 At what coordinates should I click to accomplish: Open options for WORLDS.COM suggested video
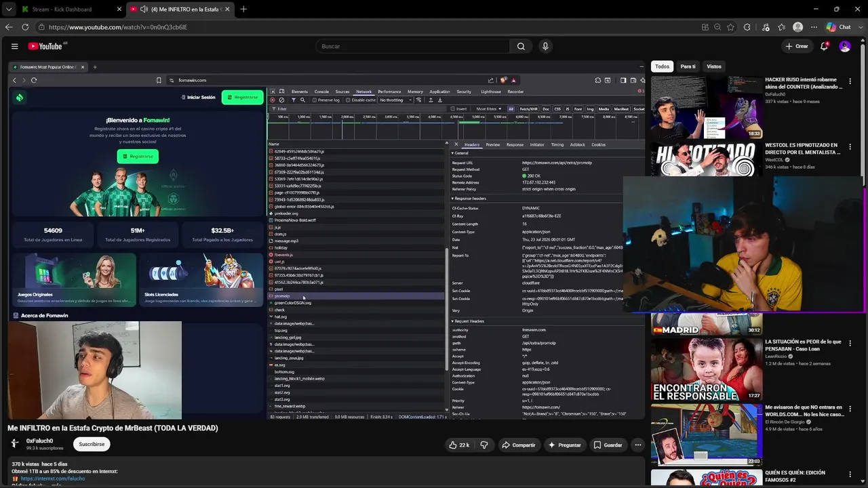[850, 409]
